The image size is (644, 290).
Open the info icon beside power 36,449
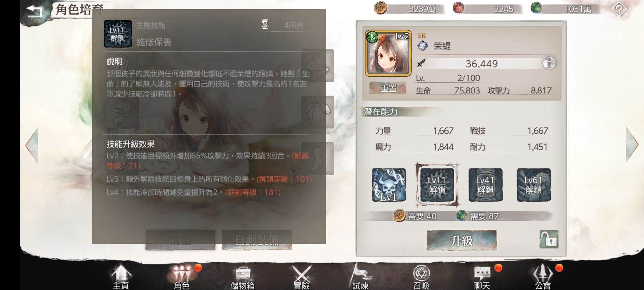[549, 63]
